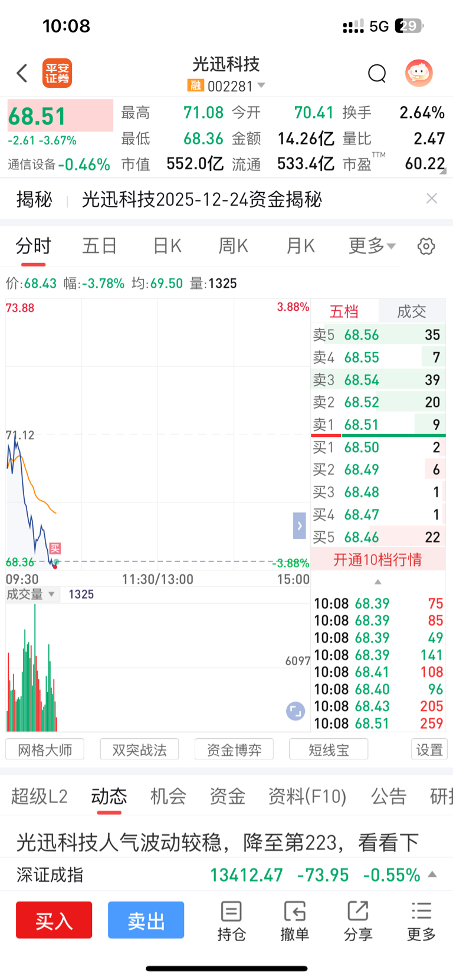Image resolution: width=453 pixels, height=980 pixels.
Task: Tap the 融 margin badge icon
Action: (195, 85)
